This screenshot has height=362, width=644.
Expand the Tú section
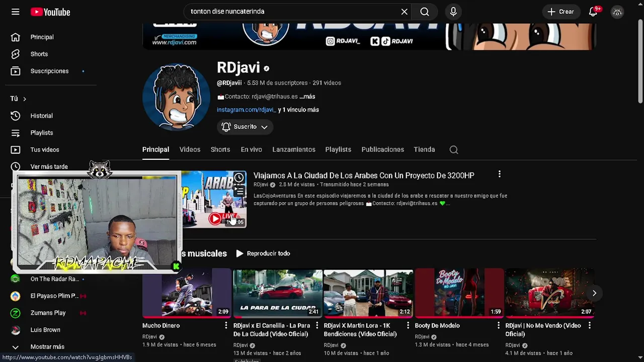(19, 99)
